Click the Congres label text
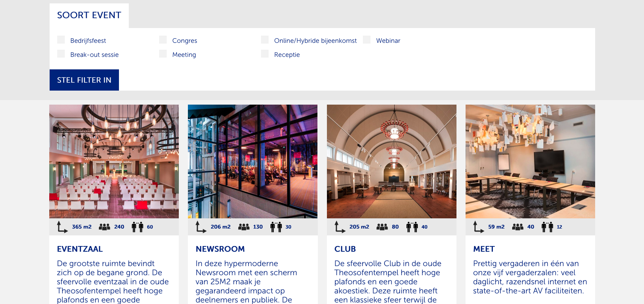The height and width of the screenshot is (304, 644). (x=184, y=41)
